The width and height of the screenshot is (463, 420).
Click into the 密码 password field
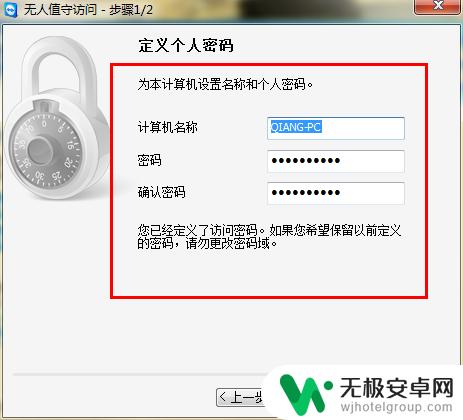coord(336,161)
